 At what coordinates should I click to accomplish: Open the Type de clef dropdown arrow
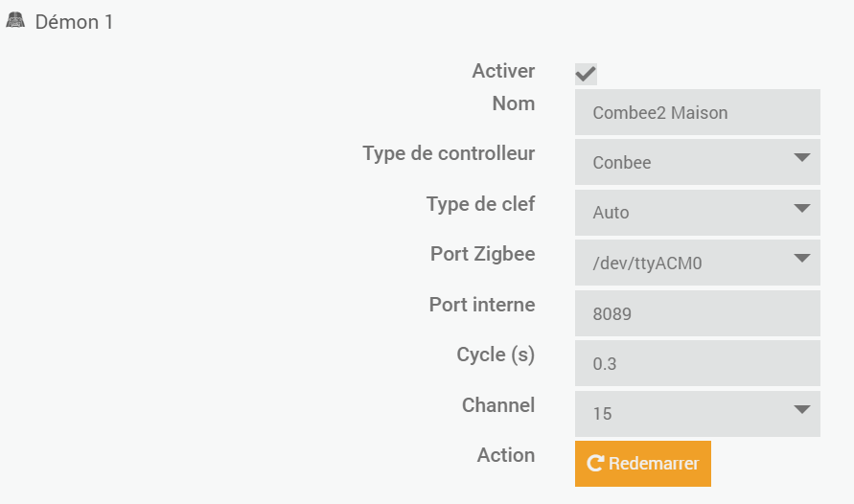tap(802, 208)
